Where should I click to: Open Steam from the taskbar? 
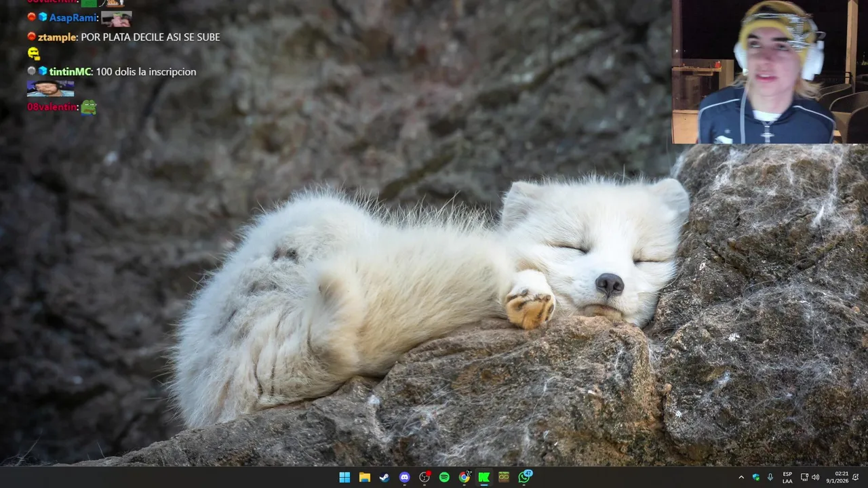384,477
